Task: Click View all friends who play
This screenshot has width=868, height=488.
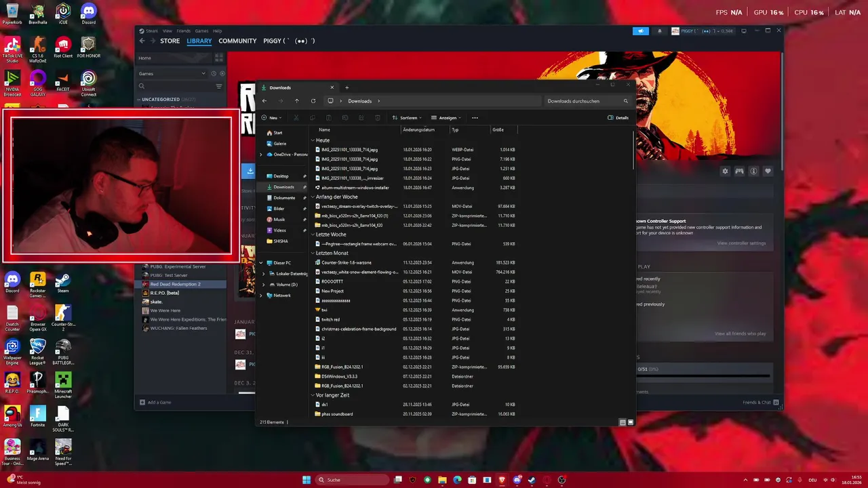Action: tap(740, 333)
